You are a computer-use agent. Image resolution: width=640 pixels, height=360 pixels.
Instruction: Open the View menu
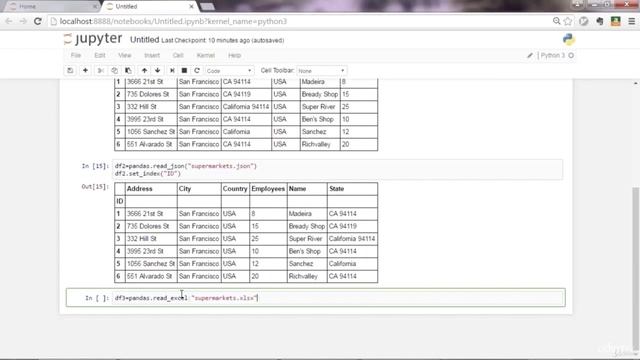124,56
